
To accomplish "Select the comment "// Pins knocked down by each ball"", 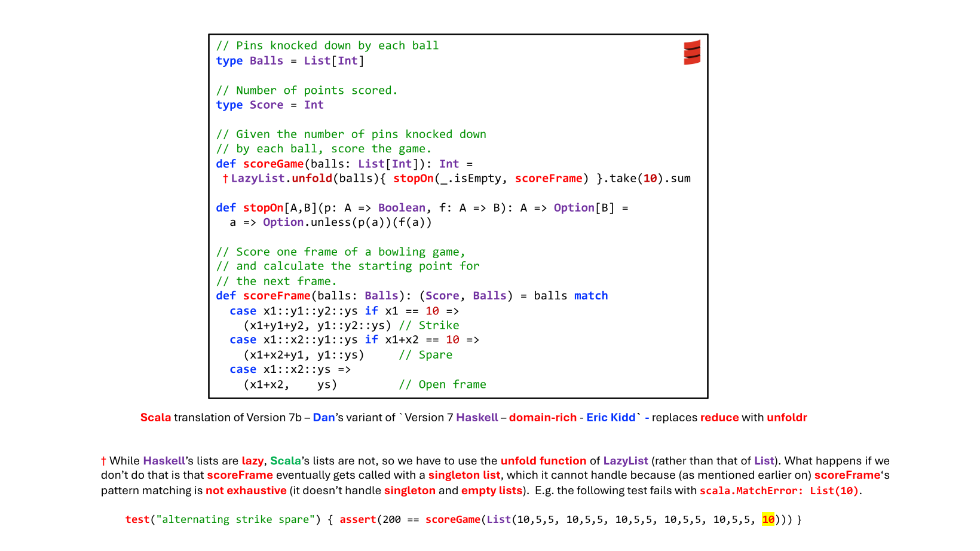I will (327, 45).
